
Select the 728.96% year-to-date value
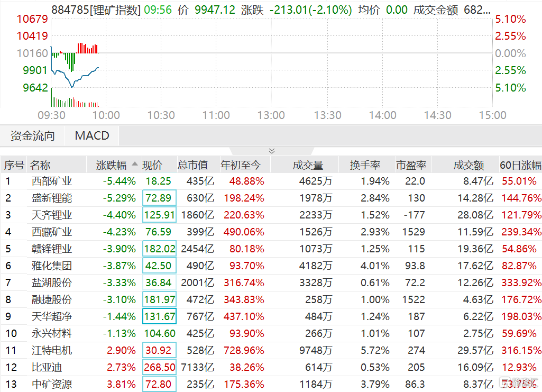click(244, 351)
